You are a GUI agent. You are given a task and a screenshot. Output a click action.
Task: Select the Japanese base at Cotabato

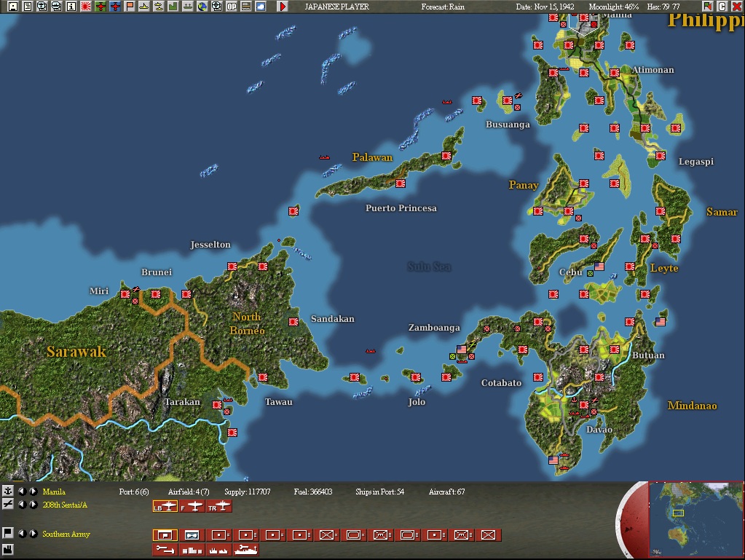(538, 377)
